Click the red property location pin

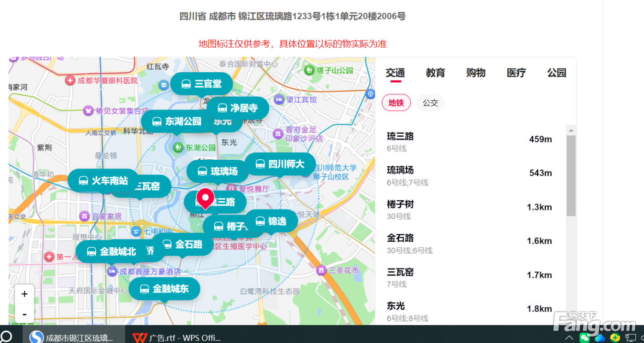tap(205, 198)
